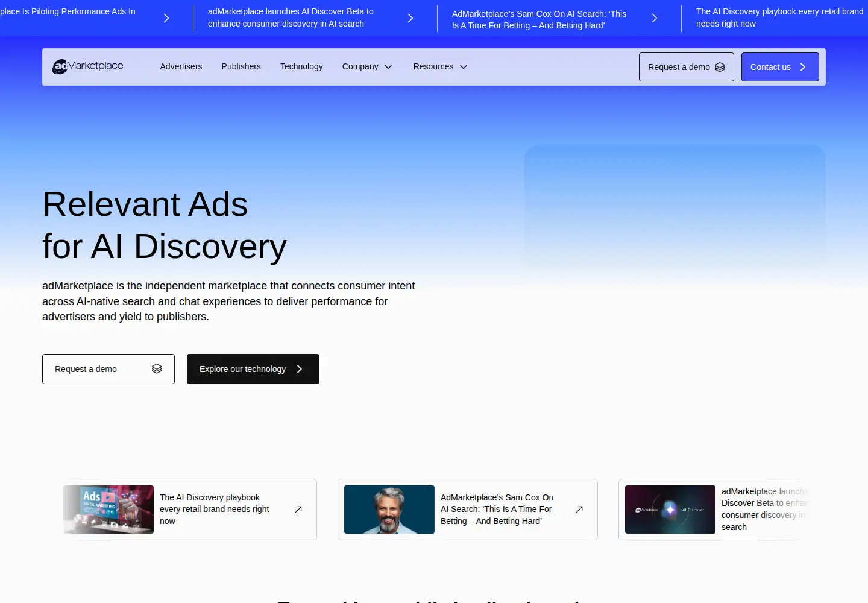Go to the Technology page
Viewport: 868px width, 603px height.
pos(301,66)
